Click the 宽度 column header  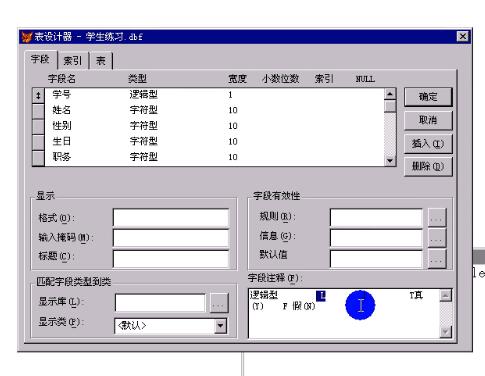coord(237,79)
